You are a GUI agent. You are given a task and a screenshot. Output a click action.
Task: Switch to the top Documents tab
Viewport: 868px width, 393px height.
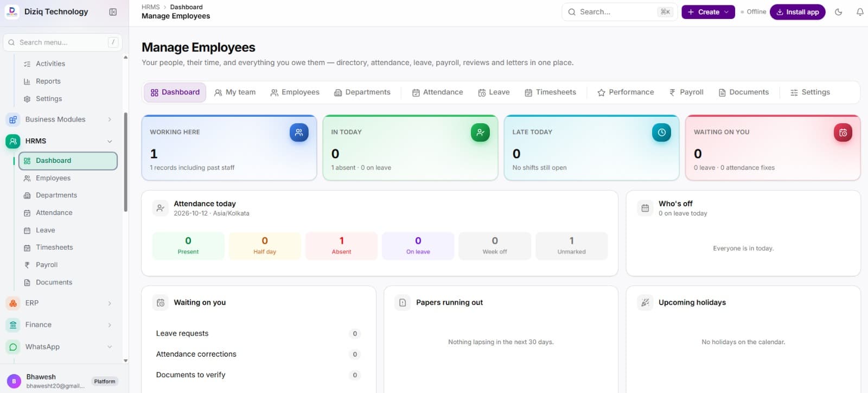pos(744,92)
